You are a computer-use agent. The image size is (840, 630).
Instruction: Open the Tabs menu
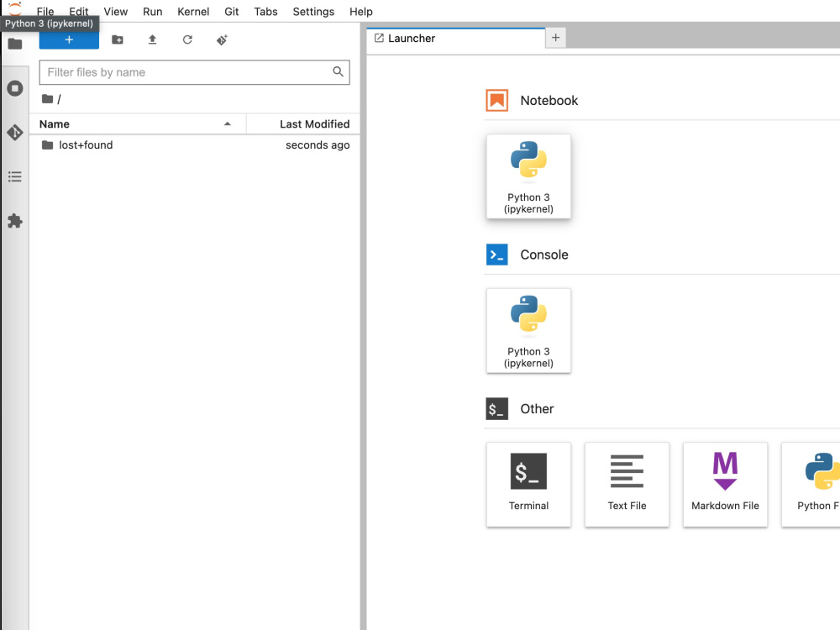(x=265, y=11)
